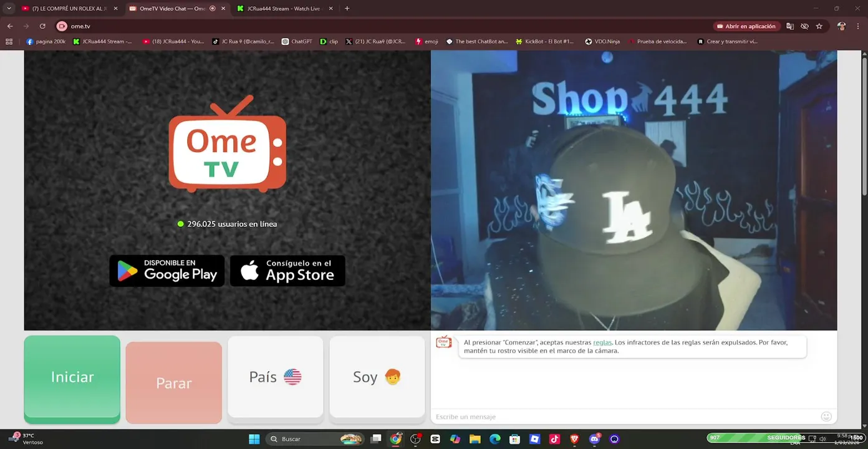Click the Buscar taskbar search box
The image size is (868, 449).
(316, 439)
